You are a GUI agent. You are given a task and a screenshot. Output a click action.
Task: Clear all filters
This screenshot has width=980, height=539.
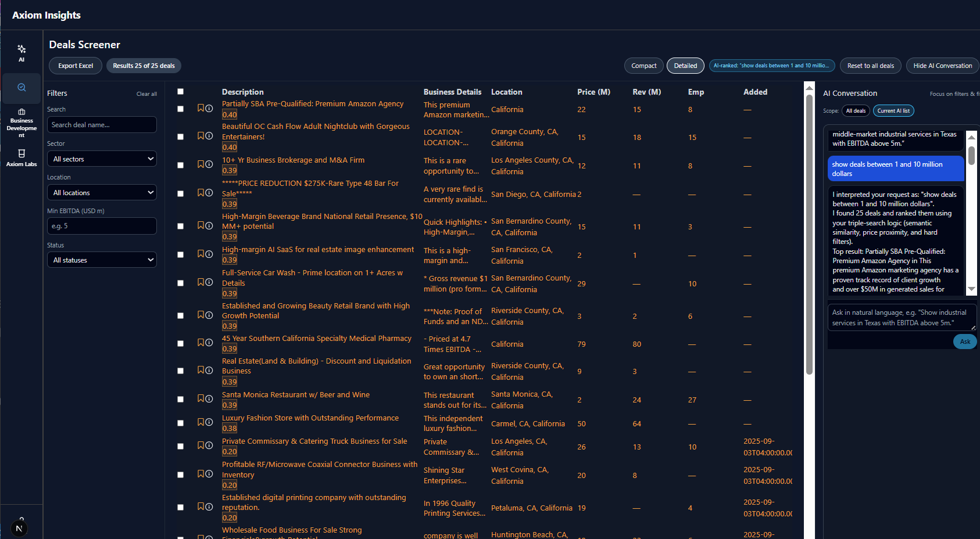(x=146, y=94)
